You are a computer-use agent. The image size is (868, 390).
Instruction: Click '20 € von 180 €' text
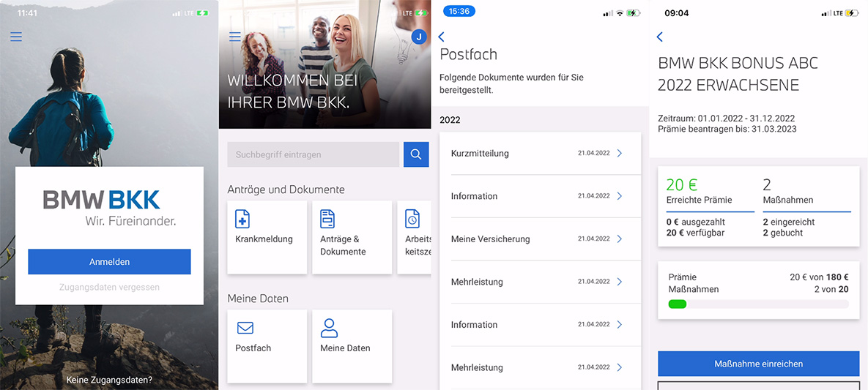[819, 277]
